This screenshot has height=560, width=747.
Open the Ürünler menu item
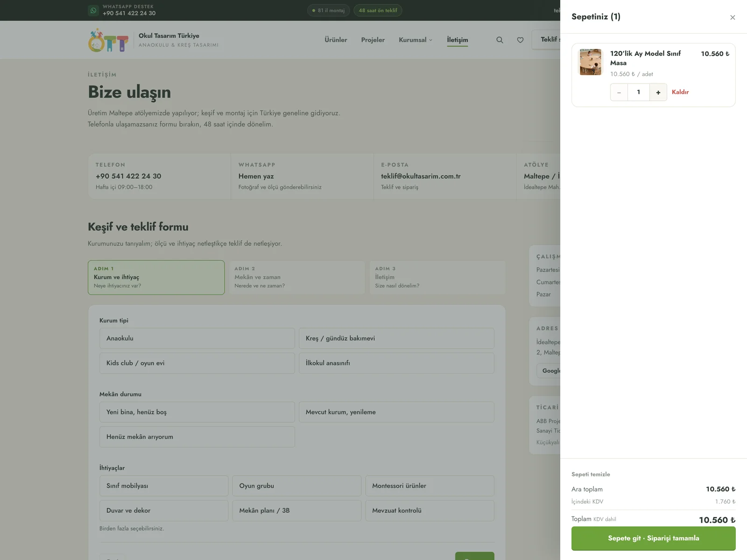(x=336, y=40)
